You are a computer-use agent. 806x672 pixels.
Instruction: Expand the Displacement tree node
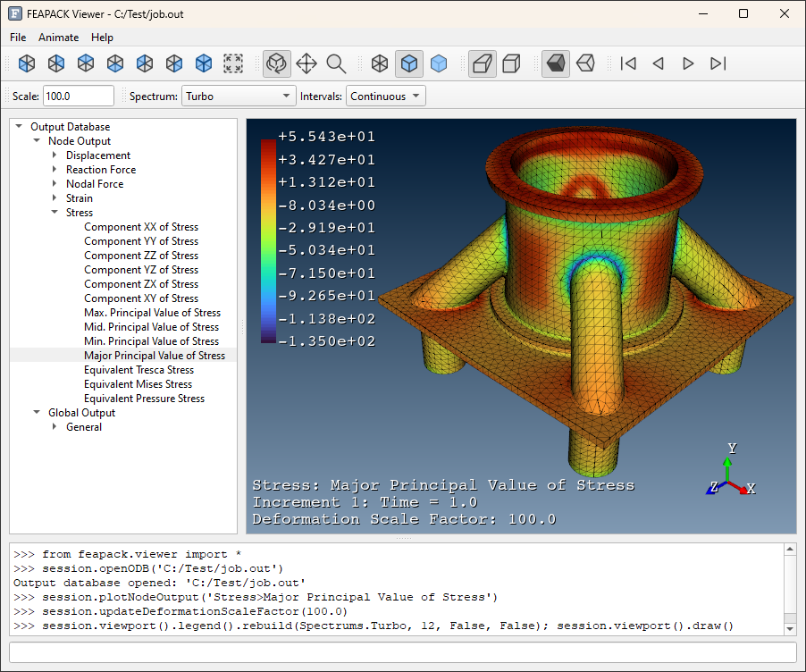point(55,155)
